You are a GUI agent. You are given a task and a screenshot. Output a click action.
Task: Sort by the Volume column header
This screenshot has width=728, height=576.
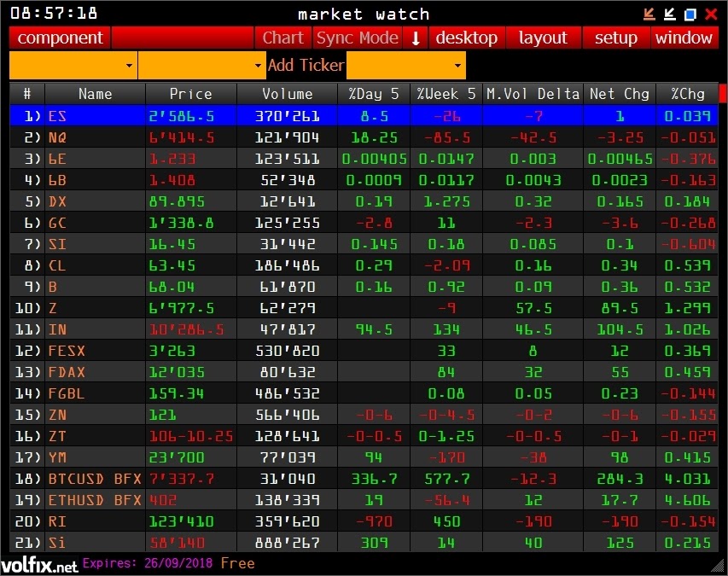point(287,94)
